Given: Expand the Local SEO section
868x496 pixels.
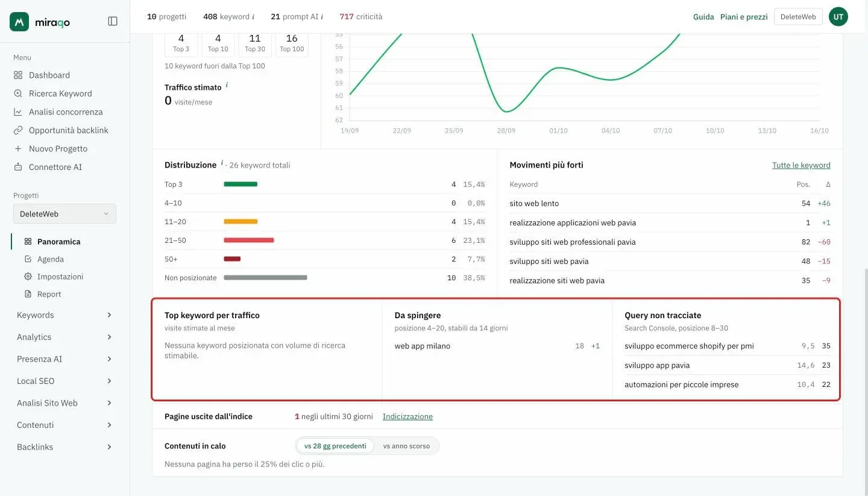Looking at the screenshot, I should click(65, 381).
